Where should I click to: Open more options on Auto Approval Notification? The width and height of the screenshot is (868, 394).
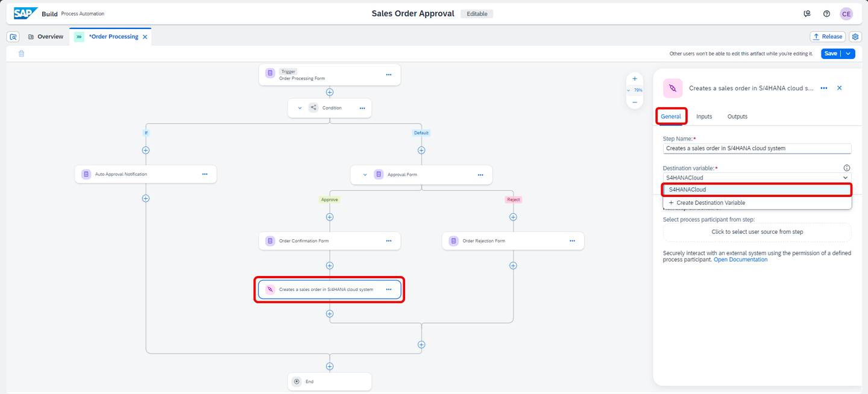[x=205, y=174]
